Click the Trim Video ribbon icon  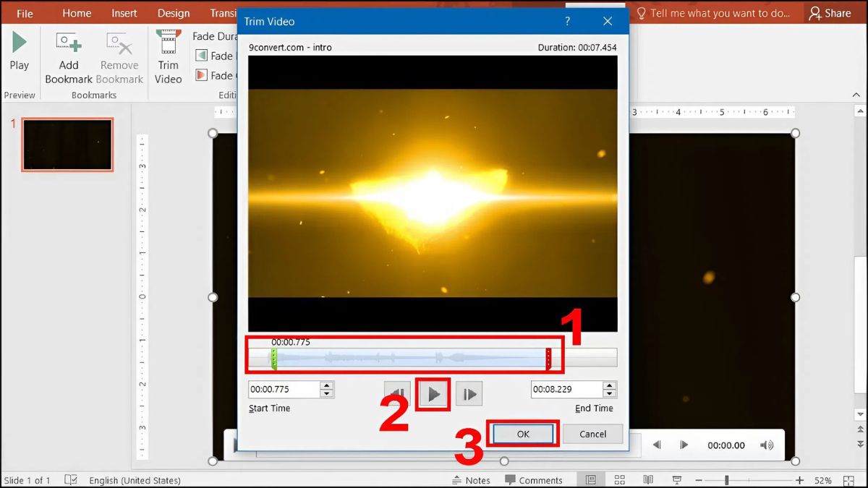pyautogui.click(x=169, y=43)
